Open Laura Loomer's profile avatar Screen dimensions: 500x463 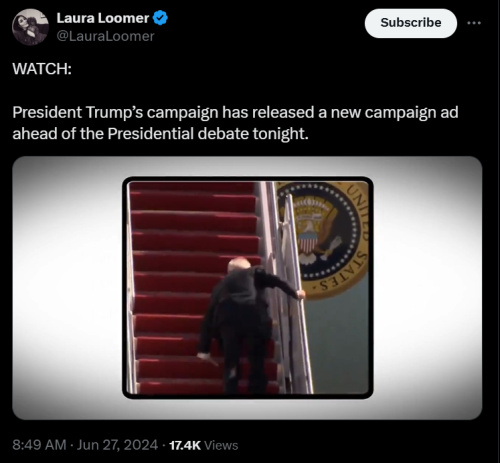(x=30, y=27)
